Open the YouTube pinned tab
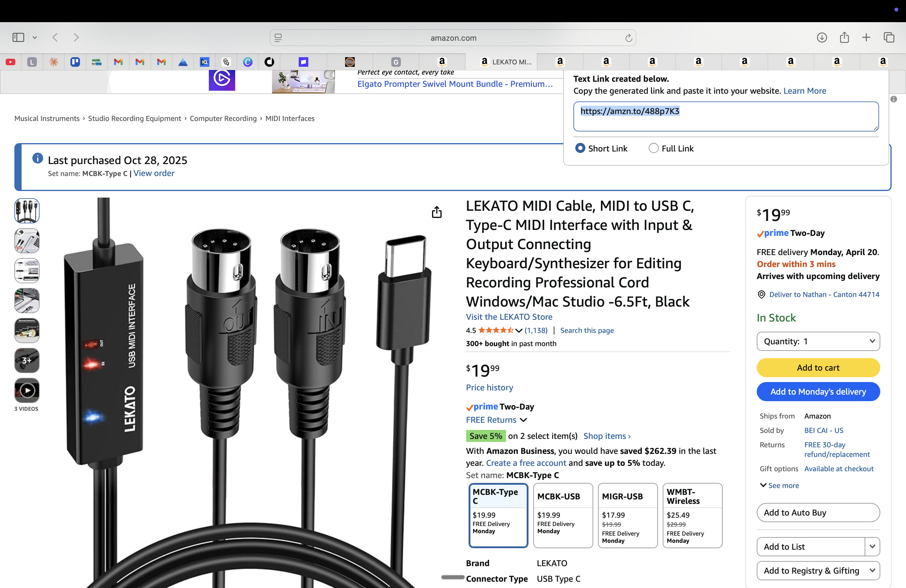This screenshot has width=906, height=588. pyautogui.click(x=11, y=62)
